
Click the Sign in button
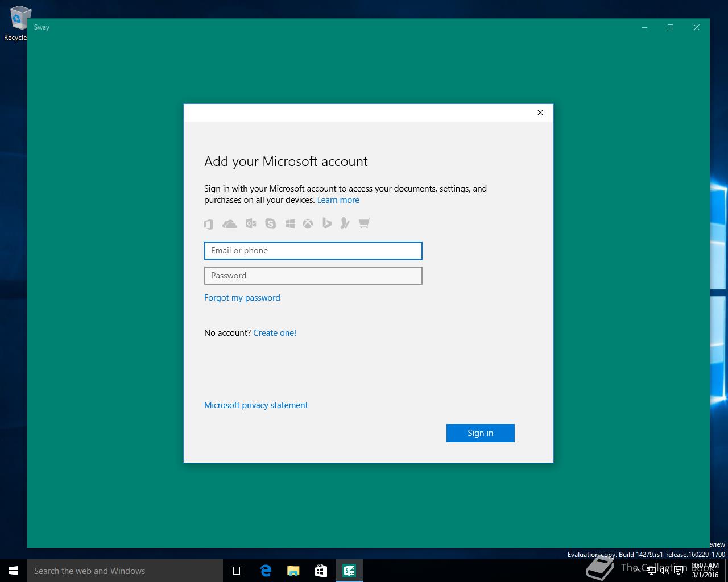481,433
